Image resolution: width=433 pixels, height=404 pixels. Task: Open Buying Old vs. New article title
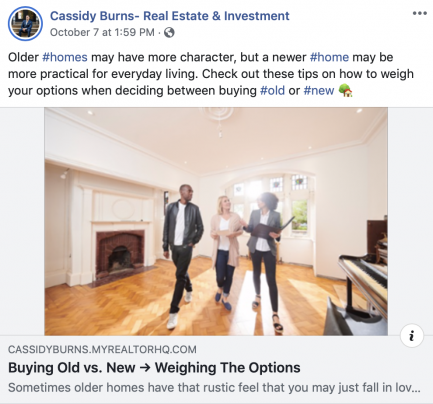[x=154, y=368]
